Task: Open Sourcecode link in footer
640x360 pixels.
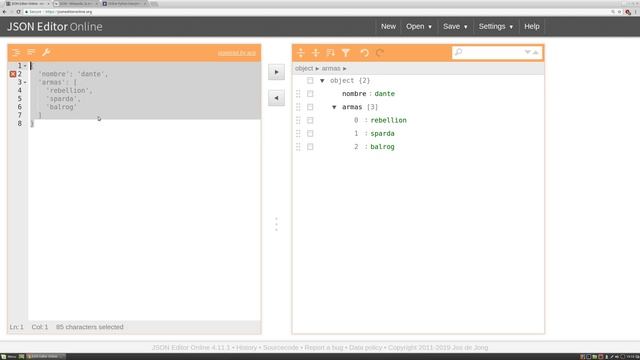Action: coord(281,348)
